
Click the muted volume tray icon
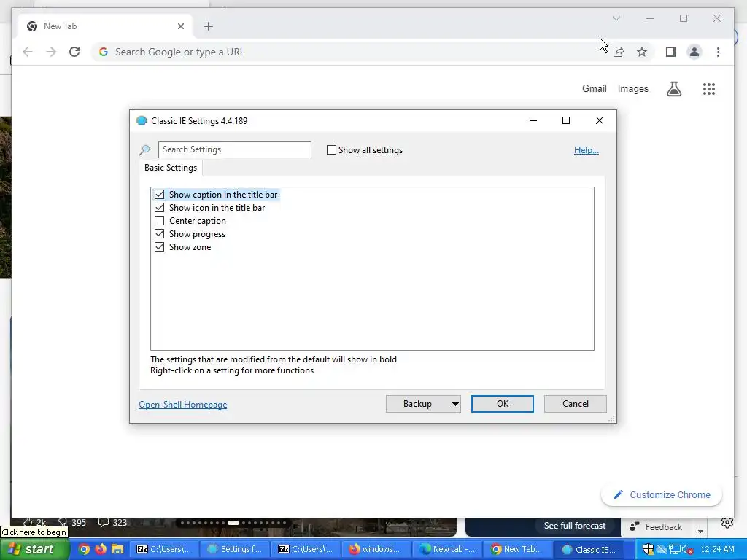click(687, 550)
